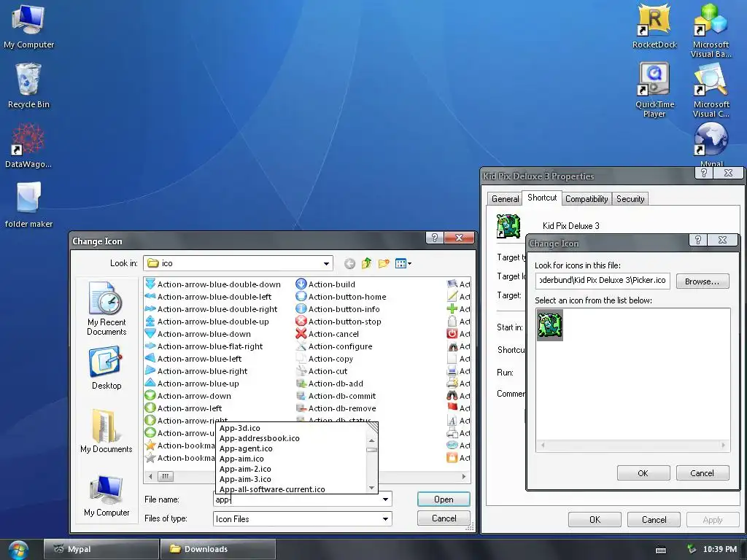Select the Action-arrow-down icon file
This screenshot has height=560, width=747.
pos(188,396)
